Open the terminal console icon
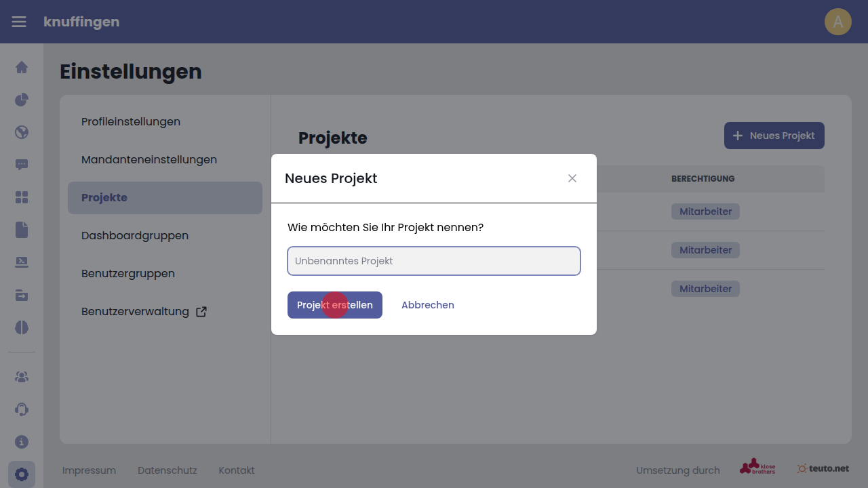Image resolution: width=868 pixels, height=488 pixels. coord(22,262)
